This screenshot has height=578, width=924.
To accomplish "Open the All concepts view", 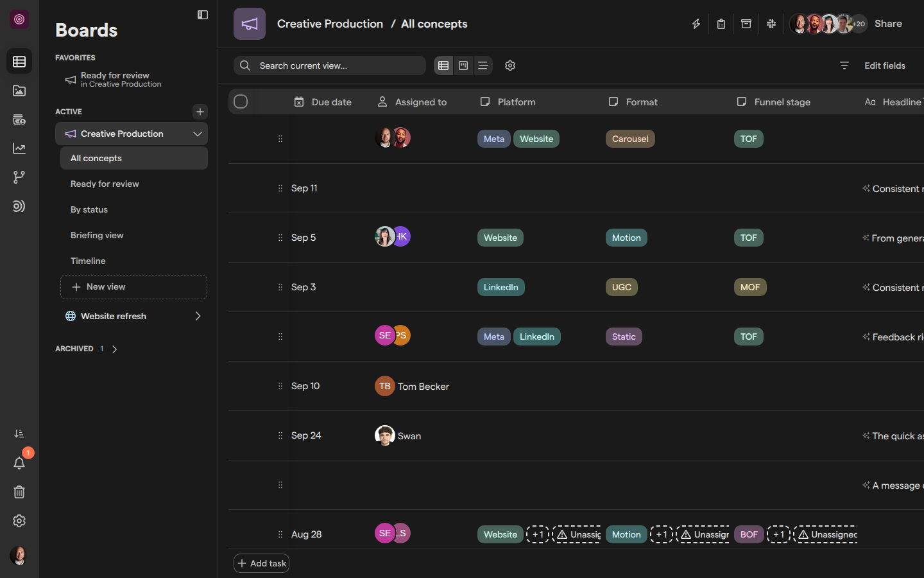I will [x=134, y=158].
